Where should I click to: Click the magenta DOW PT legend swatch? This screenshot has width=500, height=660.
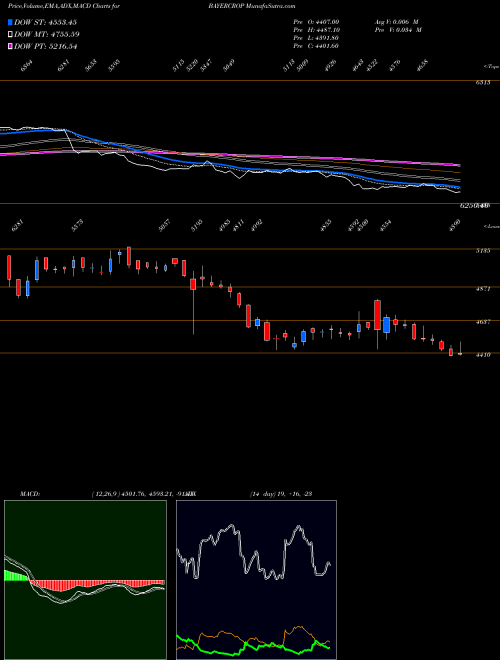point(10,46)
